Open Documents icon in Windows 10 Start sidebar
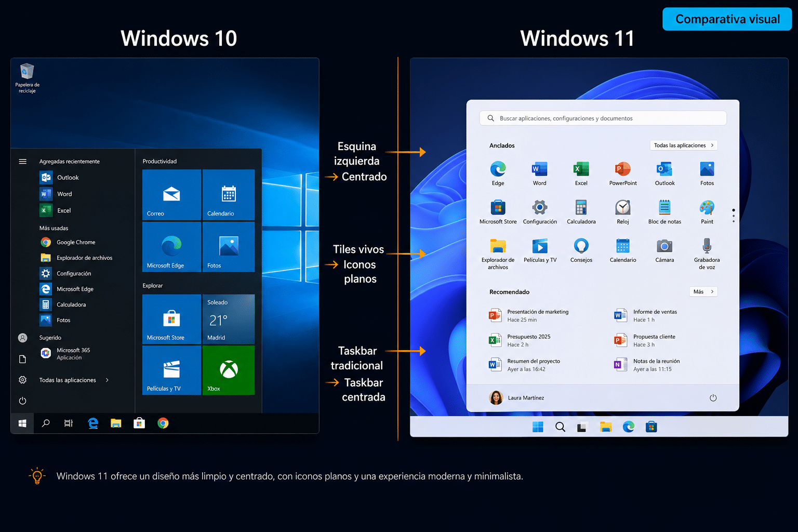Screen dimensions: 798x532 click(x=22, y=359)
